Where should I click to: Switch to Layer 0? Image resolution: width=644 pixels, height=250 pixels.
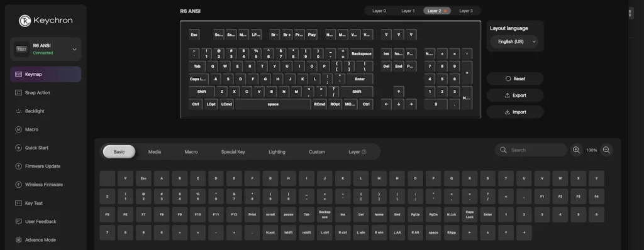click(379, 11)
